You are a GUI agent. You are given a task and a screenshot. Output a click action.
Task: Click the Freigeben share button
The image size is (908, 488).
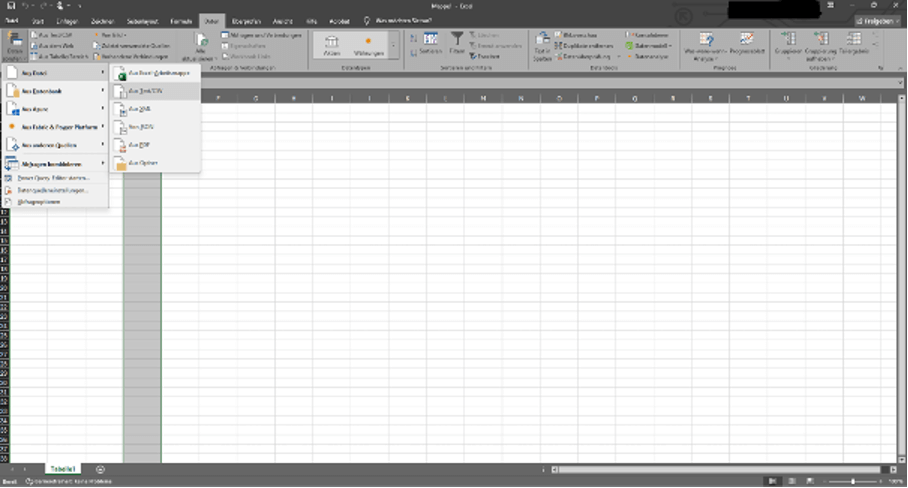tap(878, 21)
